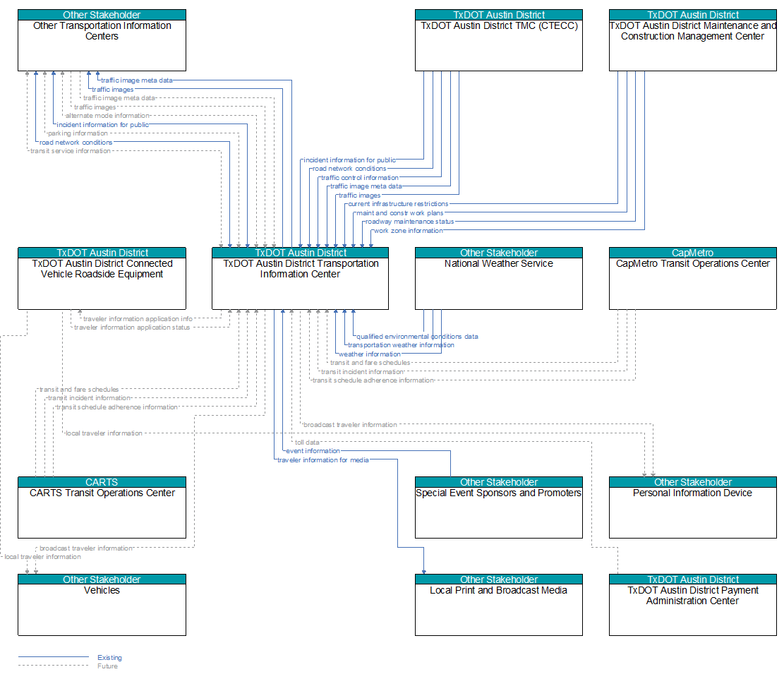784x679 pixels.
Task: Select 'traveler information application status' label
Action: 132,328
